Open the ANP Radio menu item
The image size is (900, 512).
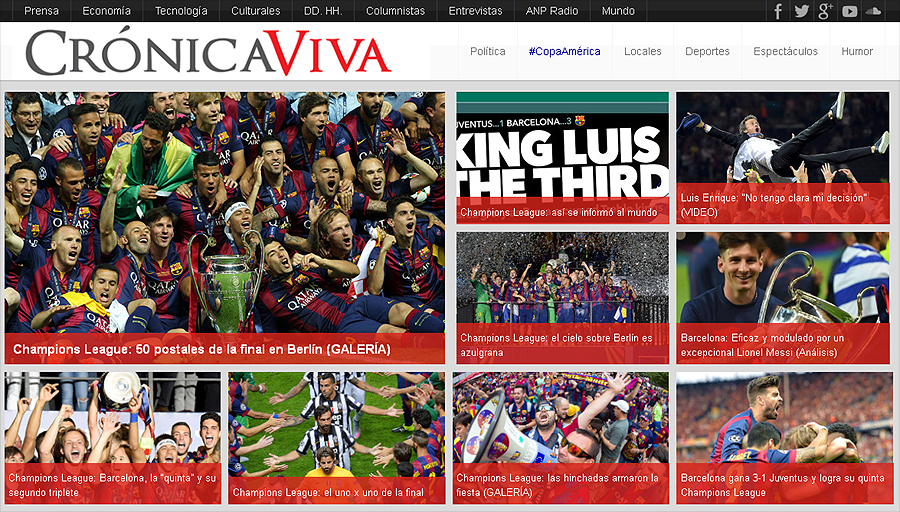click(x=552, y=11)
